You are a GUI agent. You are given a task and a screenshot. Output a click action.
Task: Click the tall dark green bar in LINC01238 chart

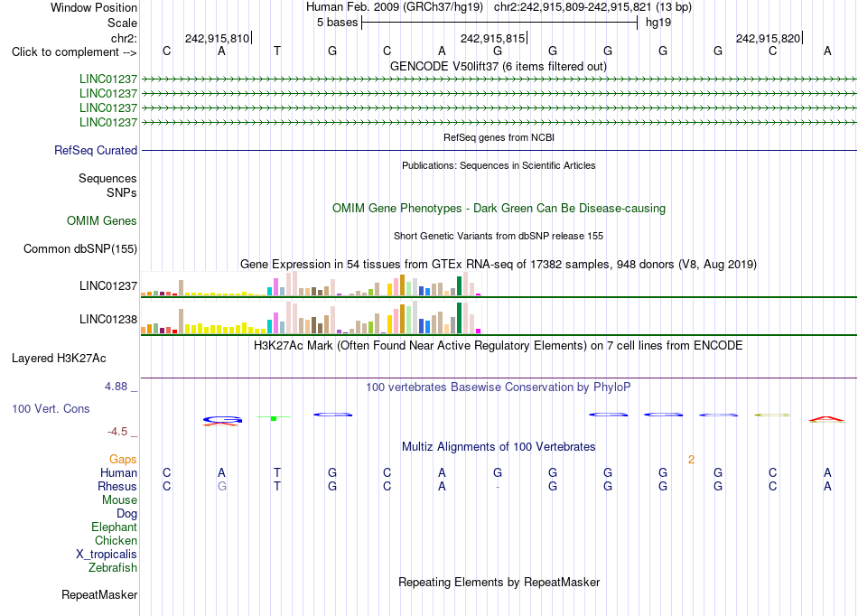click(459, 318)
